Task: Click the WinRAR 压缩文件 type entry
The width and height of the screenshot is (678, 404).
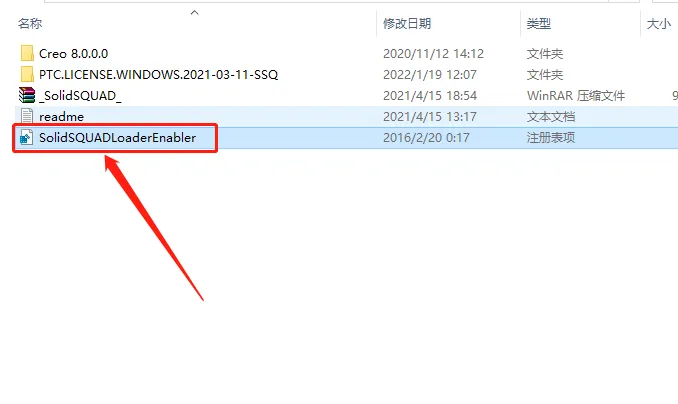Action: point(576,96)
